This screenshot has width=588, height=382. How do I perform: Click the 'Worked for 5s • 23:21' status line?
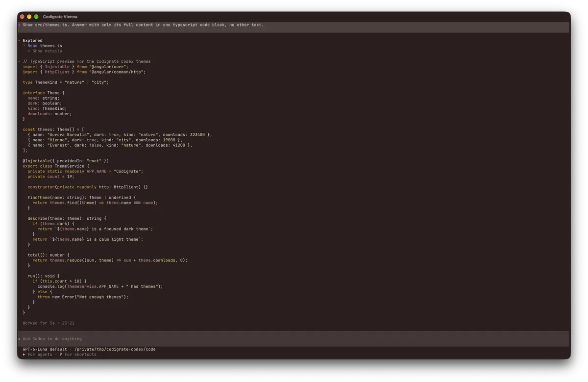click(x=49, y=323)
